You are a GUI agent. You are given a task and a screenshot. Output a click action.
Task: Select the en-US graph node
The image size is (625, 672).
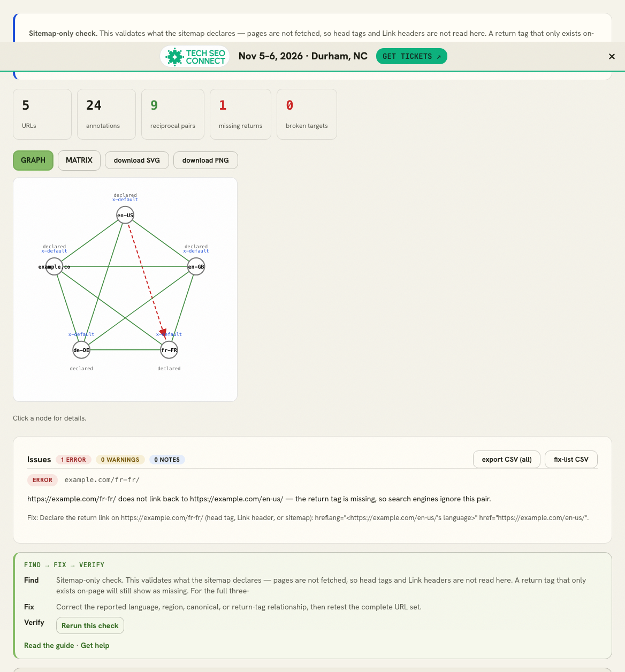click(x=125, y=215)
